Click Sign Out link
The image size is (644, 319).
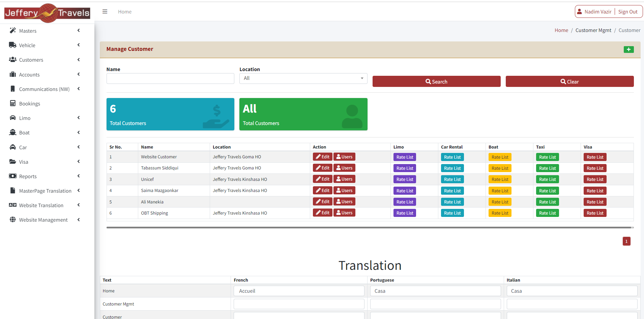coord(627,12)
